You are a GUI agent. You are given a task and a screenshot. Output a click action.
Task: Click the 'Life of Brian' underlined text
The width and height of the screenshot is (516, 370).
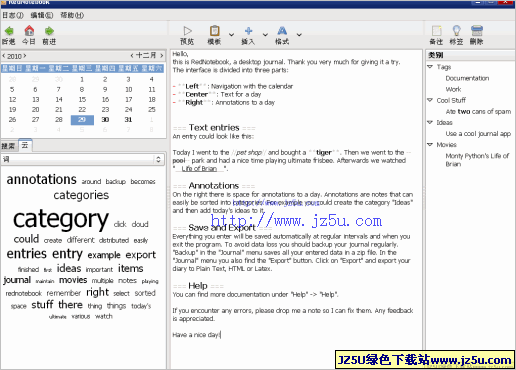(x=199, y=169)
